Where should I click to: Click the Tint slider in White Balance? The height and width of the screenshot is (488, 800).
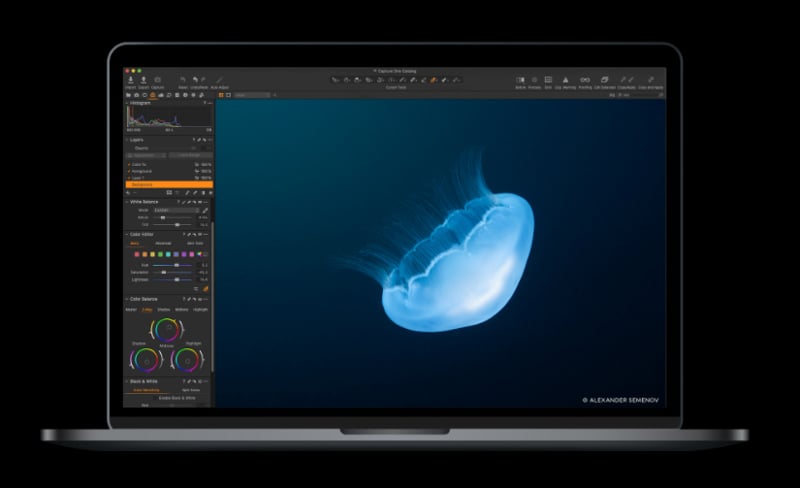(173, 225)
